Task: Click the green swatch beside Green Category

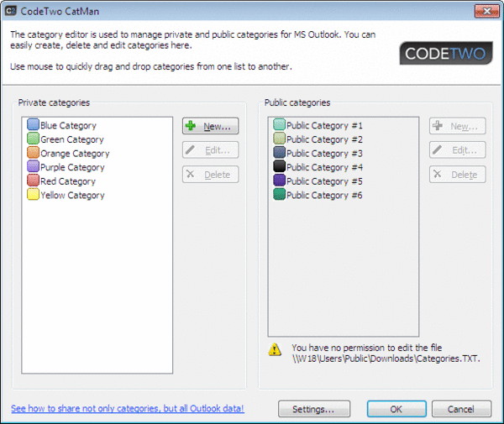Action: 33,139
